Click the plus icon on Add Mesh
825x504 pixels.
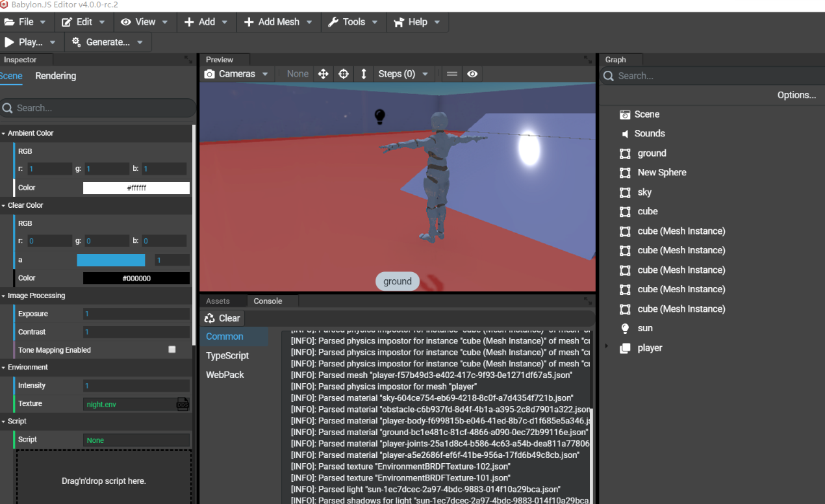coord(249,21)
